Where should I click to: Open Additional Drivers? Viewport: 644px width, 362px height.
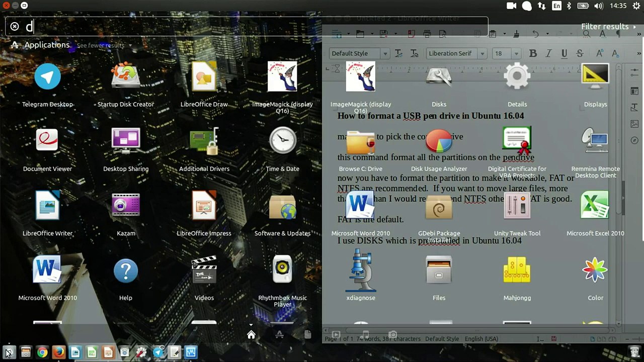(x=204, y=148)
